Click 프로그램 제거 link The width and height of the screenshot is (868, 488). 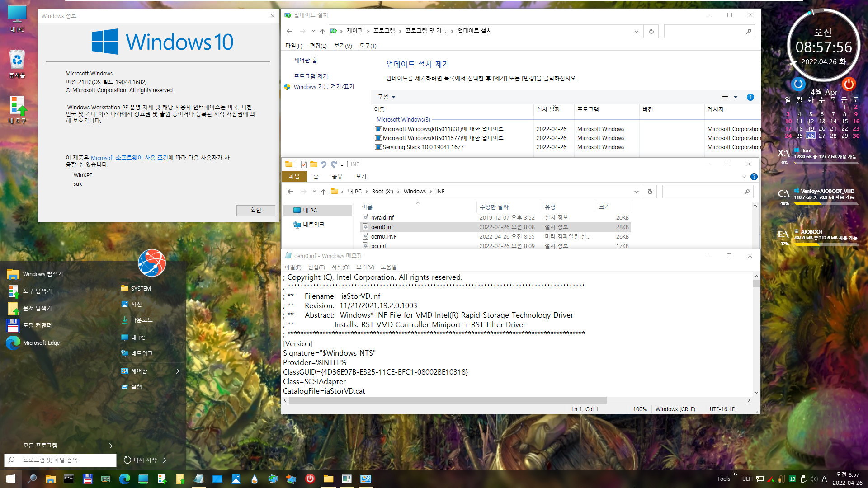(x=311, y=76)
